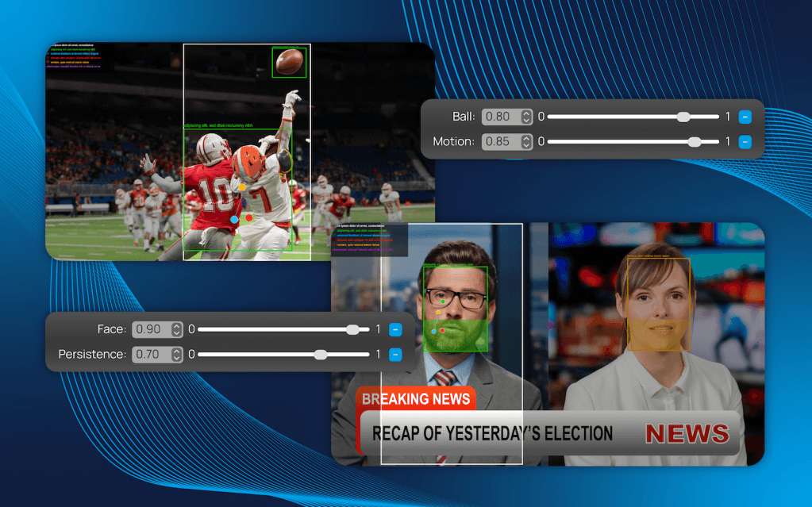The height and width of the screenshot is (507, 812).
Task: Click the Motion value field showing 0.85
Action: 507,142
